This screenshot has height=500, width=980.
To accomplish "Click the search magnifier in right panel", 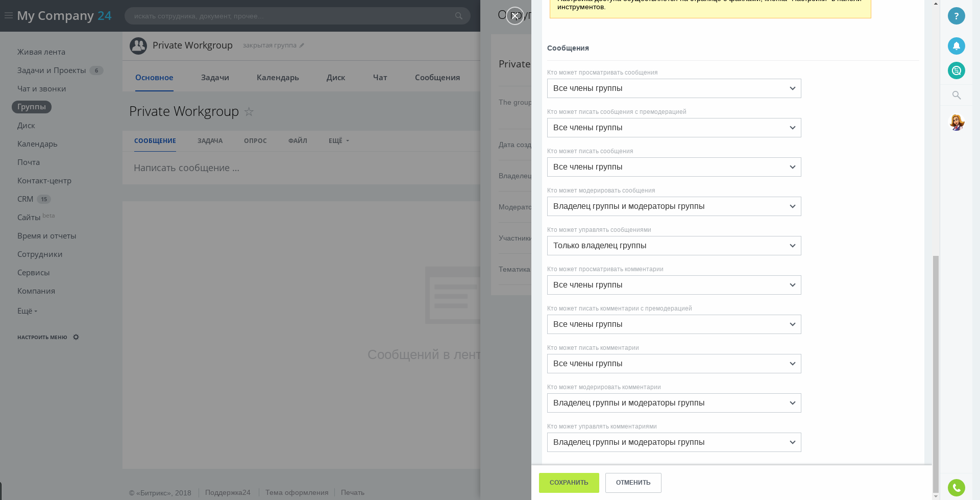I will tap(956, 96).
